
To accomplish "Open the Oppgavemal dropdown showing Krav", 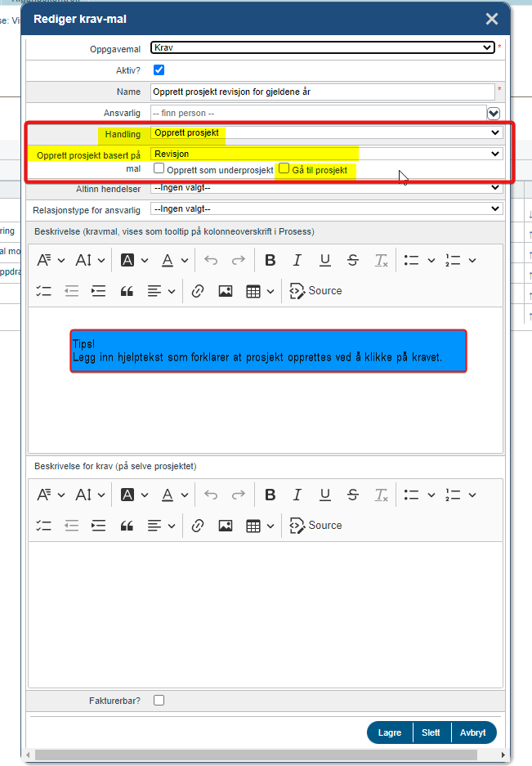I will pyautogui.click(x=323, y=48).
